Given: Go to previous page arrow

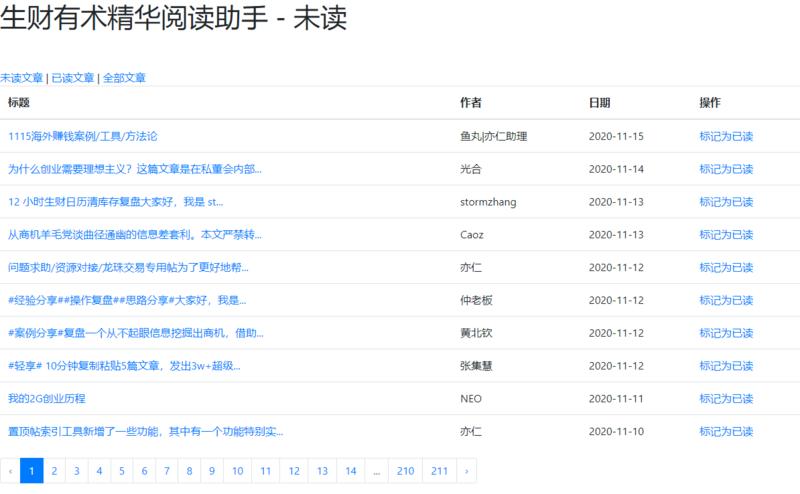Looking at the screenshot, I should pos(10,471).
